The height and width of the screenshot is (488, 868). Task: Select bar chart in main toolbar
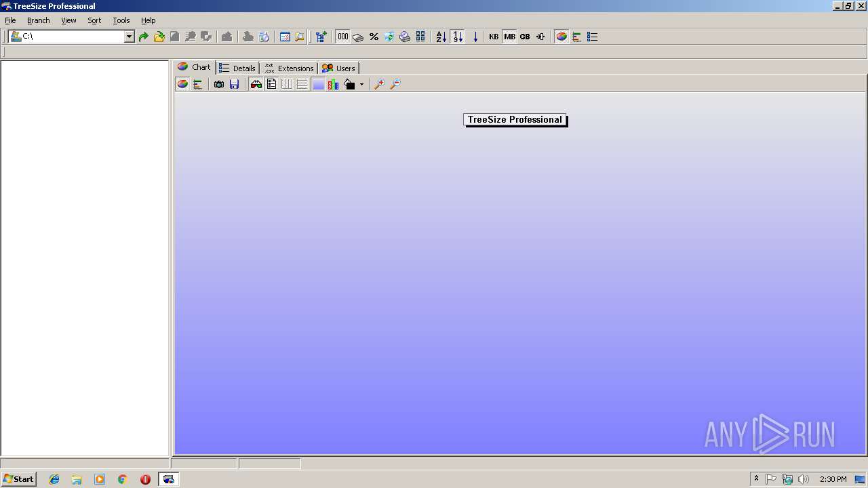click(x=577, y=37)
